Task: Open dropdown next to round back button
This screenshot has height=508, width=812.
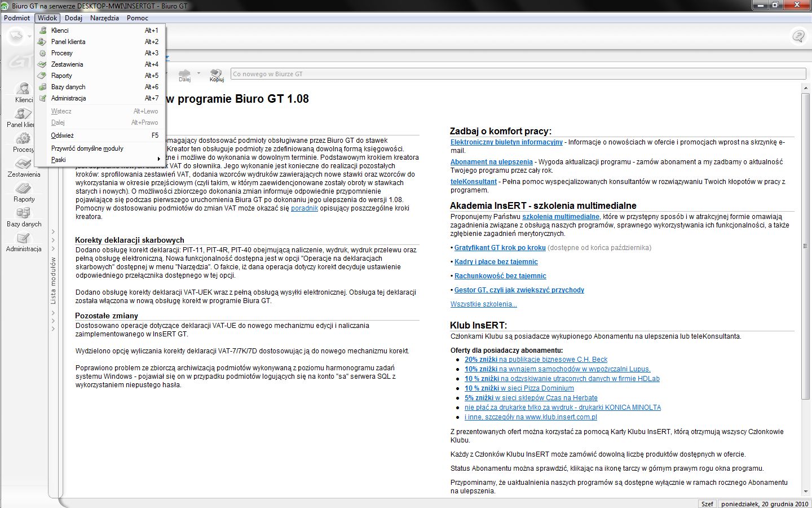Action: pos(29,37)
